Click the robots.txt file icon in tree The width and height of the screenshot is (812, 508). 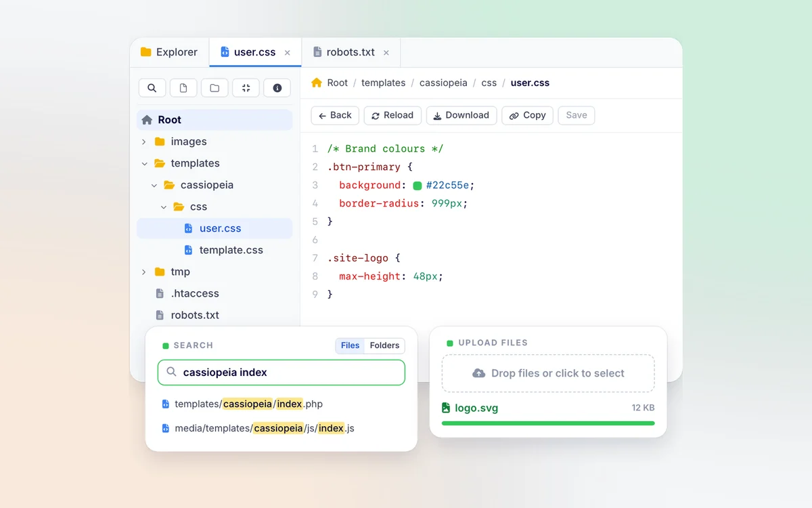coord(160,315)
